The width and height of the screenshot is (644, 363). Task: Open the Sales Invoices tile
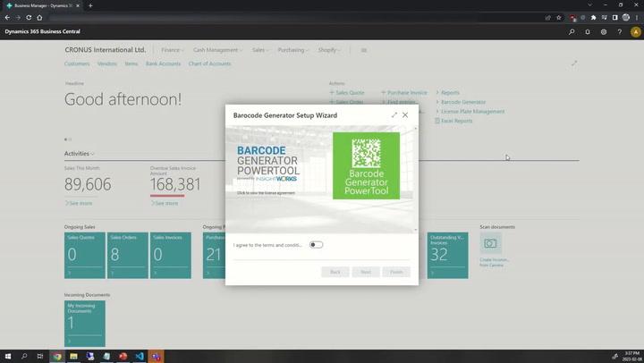click(171, 256)
